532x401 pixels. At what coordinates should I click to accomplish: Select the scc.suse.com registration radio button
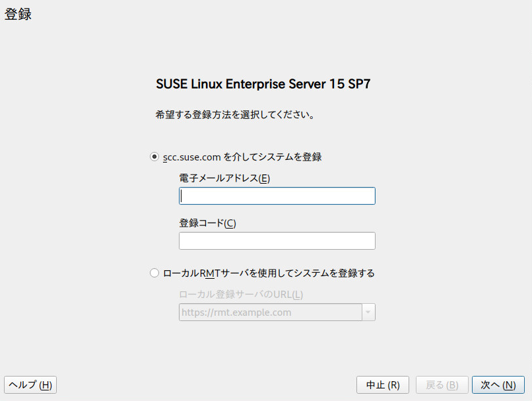pos(154,157)
